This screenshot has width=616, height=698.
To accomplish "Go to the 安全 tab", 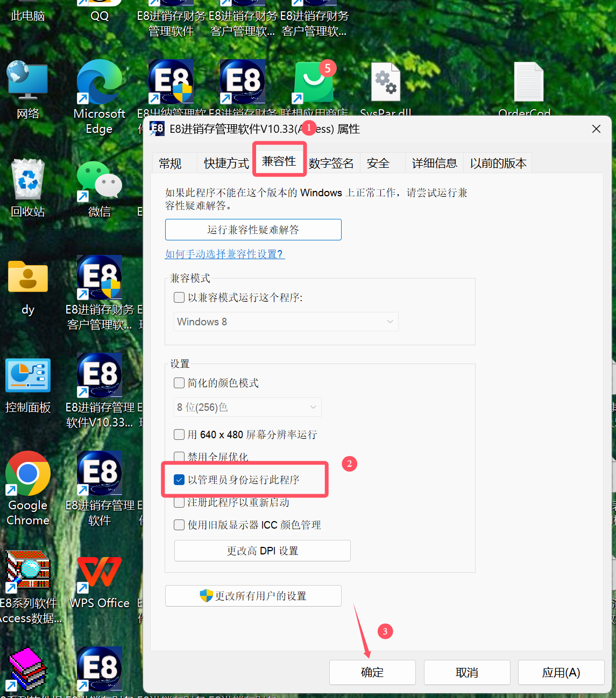I will point(378,163).
